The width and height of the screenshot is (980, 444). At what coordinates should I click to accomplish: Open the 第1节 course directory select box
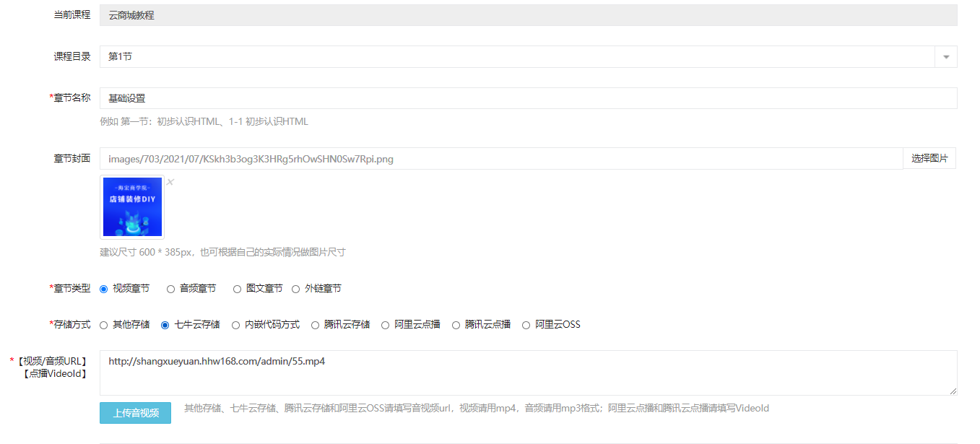529,57
